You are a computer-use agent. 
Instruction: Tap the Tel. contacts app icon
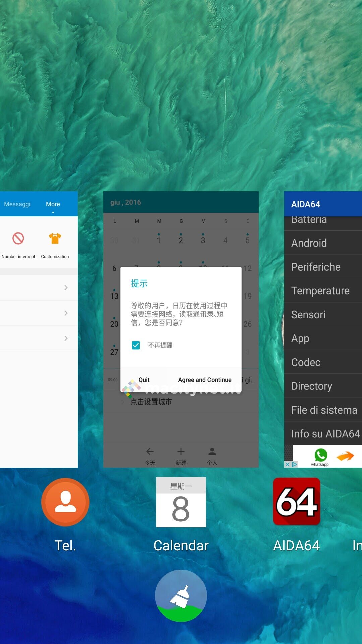point(65,502)
